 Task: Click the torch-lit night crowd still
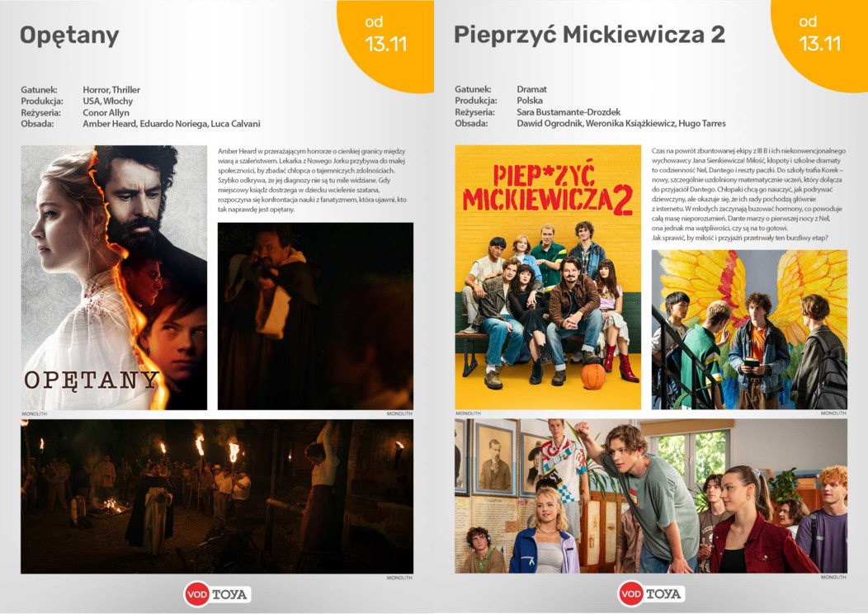pyautogui.click(x=217, y=497)
